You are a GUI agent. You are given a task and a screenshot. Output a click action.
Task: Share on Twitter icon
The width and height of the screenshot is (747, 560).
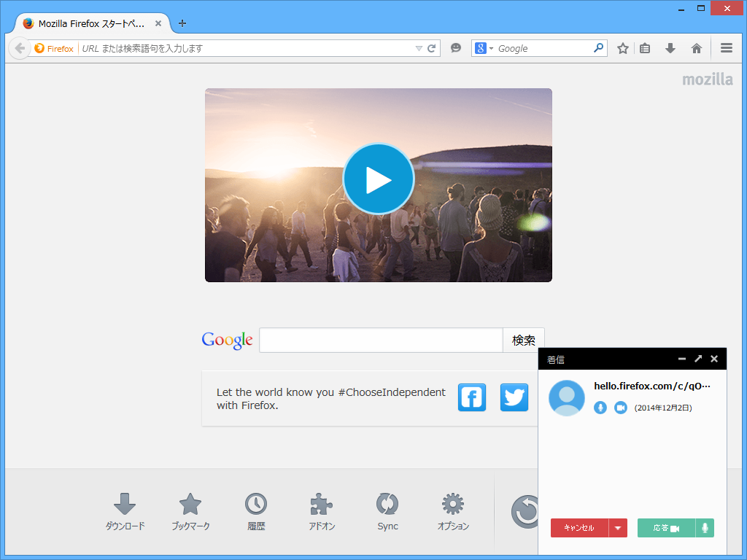[x=514, y=397]
